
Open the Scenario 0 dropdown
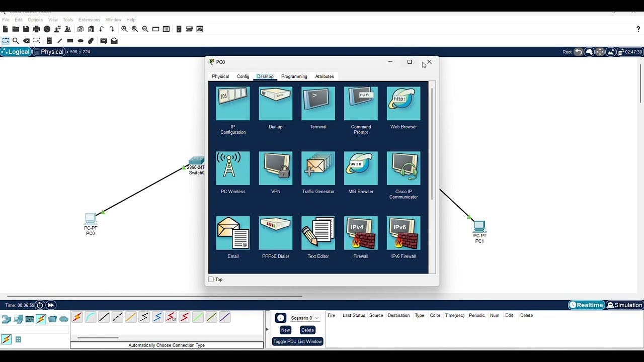click(x=305, y=318)
